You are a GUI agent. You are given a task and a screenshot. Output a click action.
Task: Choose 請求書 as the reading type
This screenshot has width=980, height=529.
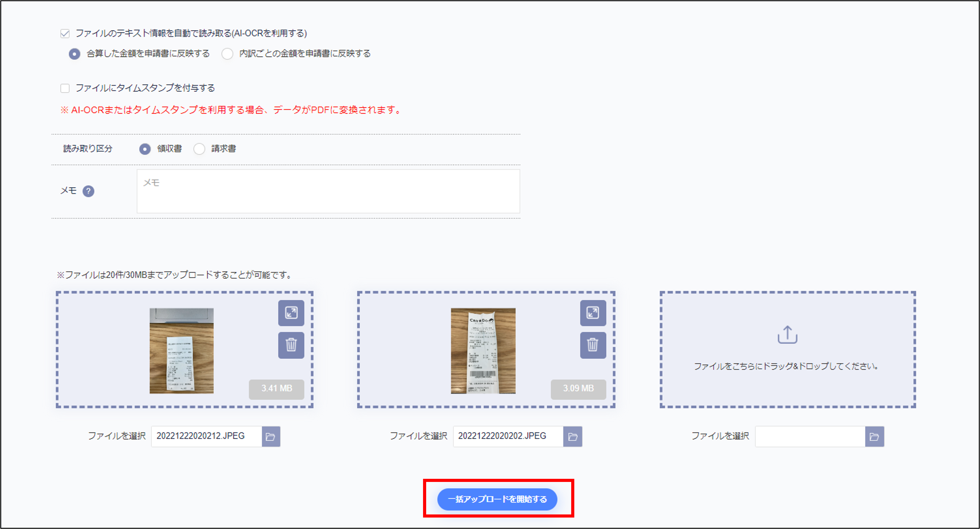pyautogui.click(x=199, y=149)
